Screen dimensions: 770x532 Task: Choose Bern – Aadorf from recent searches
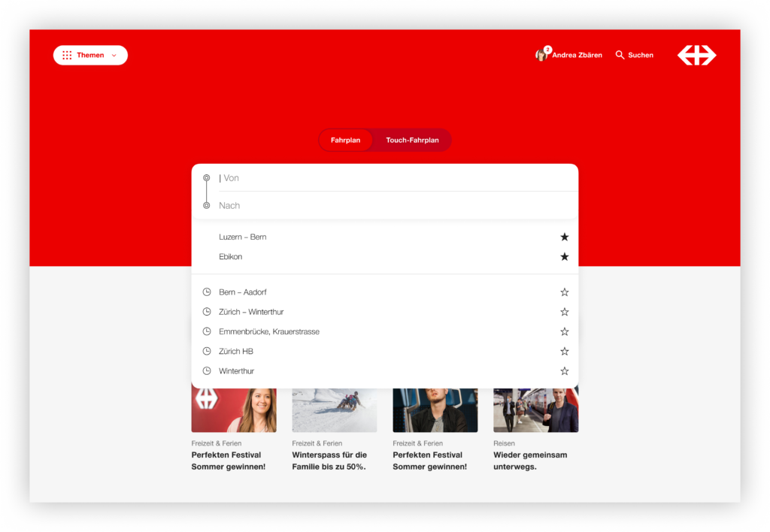tap(243, 292)
